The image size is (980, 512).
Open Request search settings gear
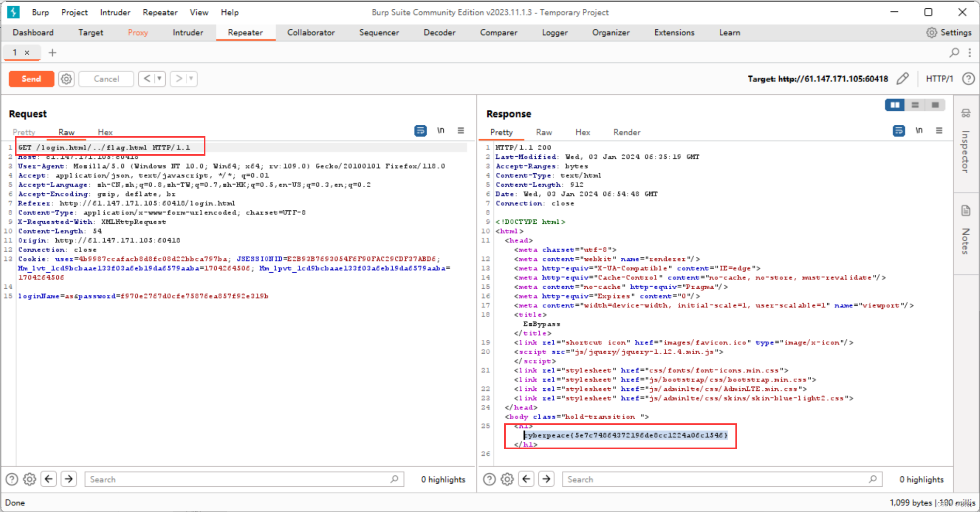(30, 480)
